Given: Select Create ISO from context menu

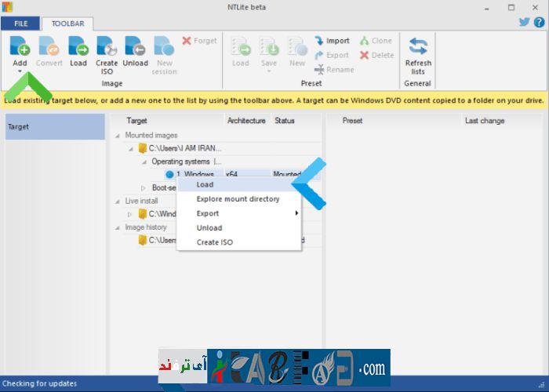Looking at the screenshot, I should click(x=214, y=242).
